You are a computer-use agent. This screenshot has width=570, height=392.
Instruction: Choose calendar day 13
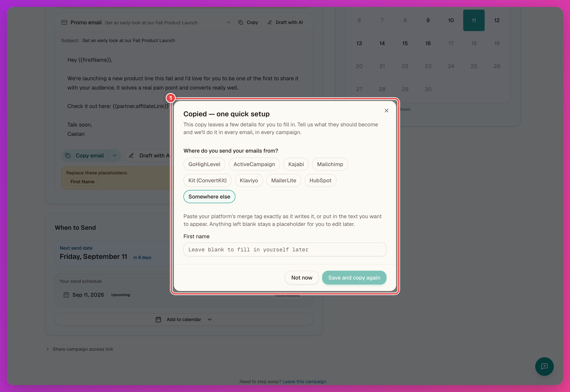pyautogui.click(x=359, y=43)
